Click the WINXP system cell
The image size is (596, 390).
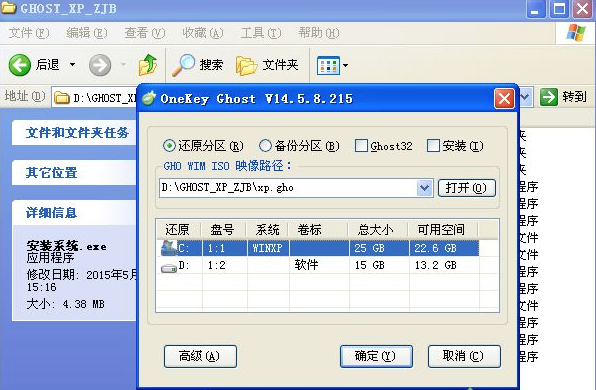(x=268, y=248)
